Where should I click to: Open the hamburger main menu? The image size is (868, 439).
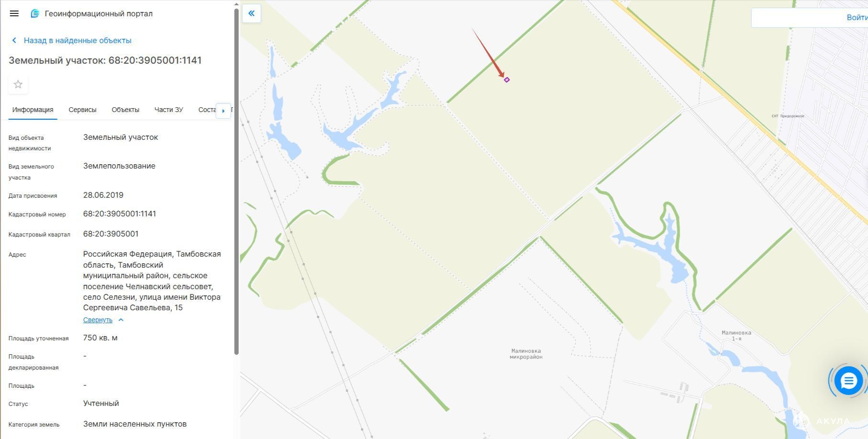click(x=14, y=13)
